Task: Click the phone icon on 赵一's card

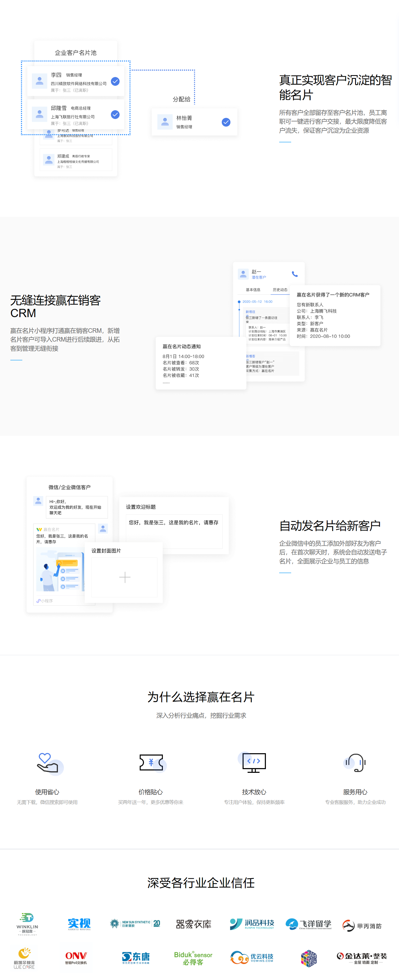Action: pos(294,274)
